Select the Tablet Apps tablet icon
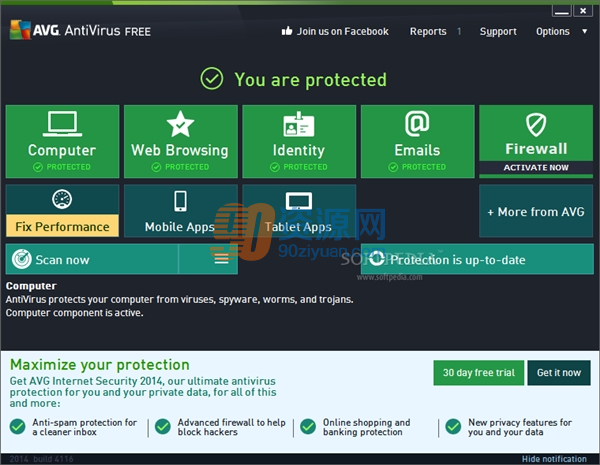 click(299, 201)
